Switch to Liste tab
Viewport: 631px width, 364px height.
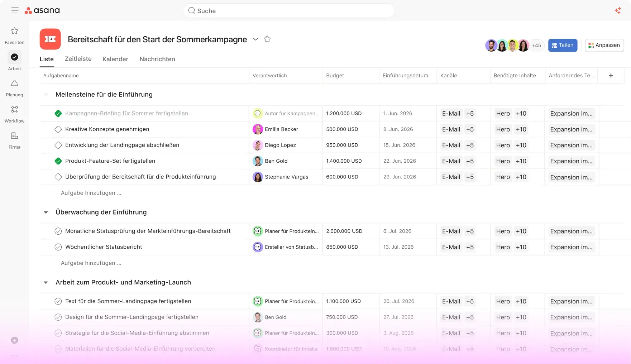[47, 59]
